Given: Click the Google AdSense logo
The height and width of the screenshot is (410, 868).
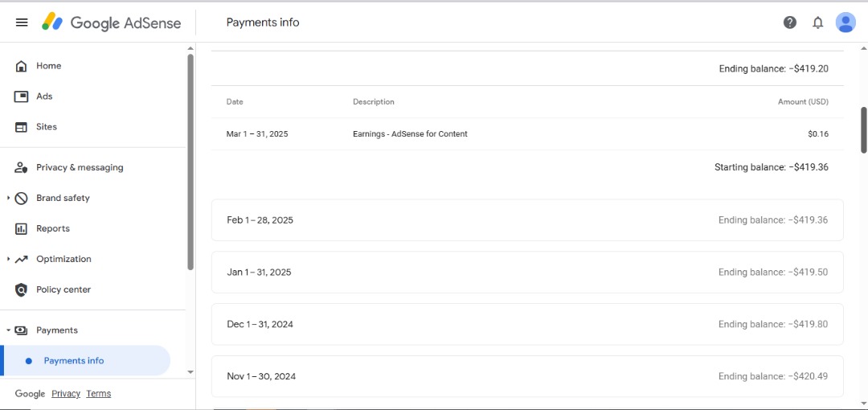Looking at the screenshot, I should tap(112, 23).
